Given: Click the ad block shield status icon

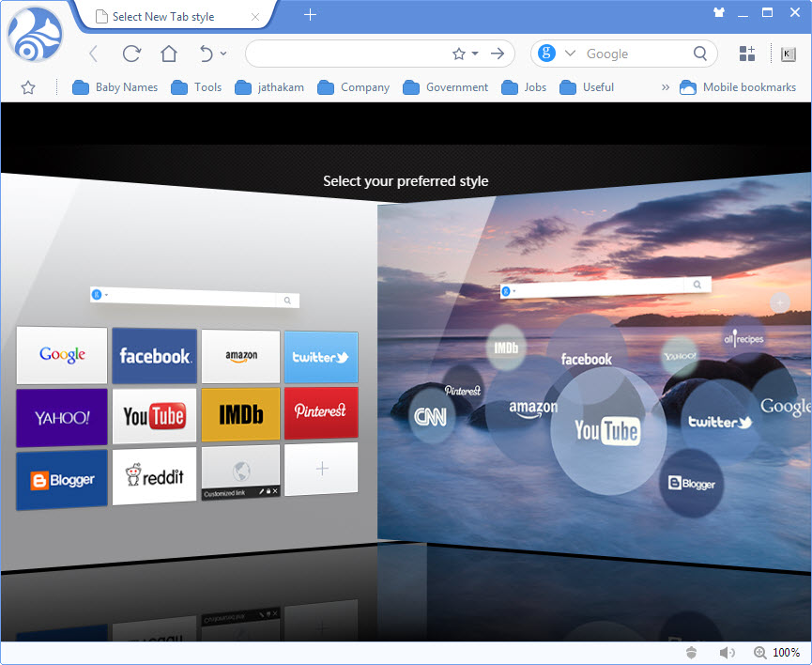Looking at the screenshot, I should pos(691,653).
